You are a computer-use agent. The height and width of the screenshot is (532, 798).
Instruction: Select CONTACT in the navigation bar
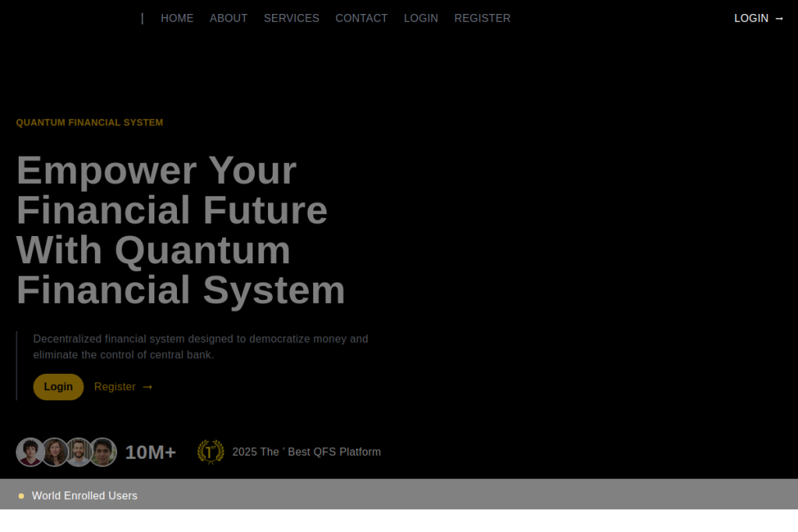pos(362,18)
